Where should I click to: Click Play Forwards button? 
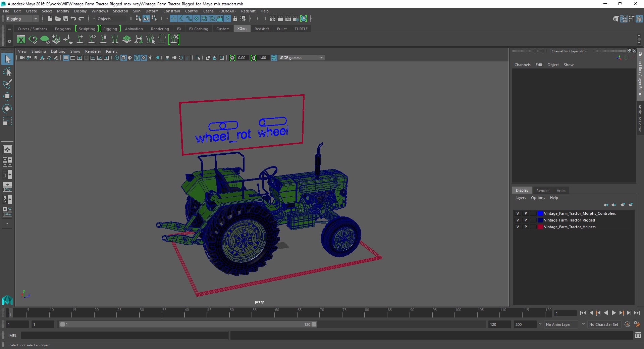click(x=613, y=313)
